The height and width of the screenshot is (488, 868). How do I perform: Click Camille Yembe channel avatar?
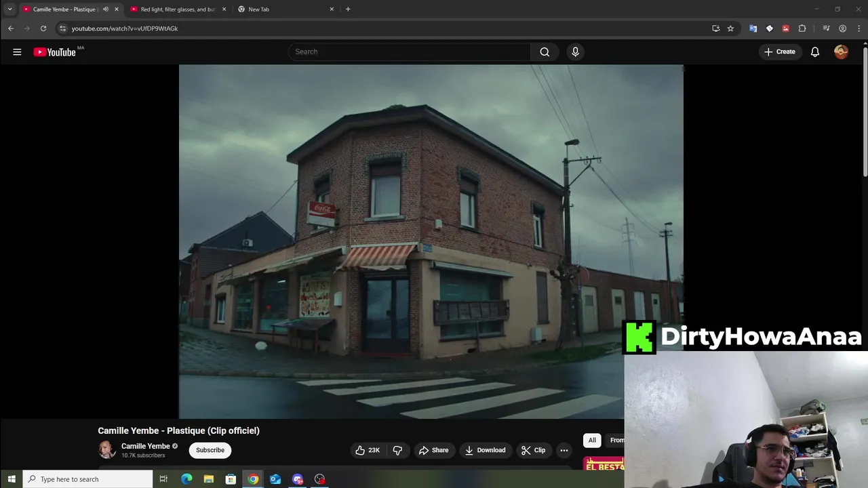coord(106,449)
